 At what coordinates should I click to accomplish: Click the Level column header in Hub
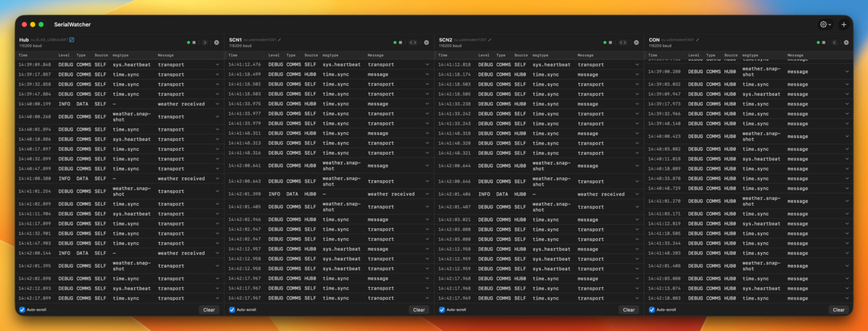pyautogui.click(x=64, y=55)
